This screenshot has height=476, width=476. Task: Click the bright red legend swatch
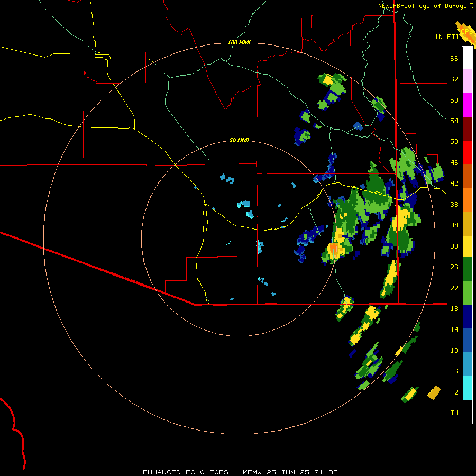(x=467, y=152)
